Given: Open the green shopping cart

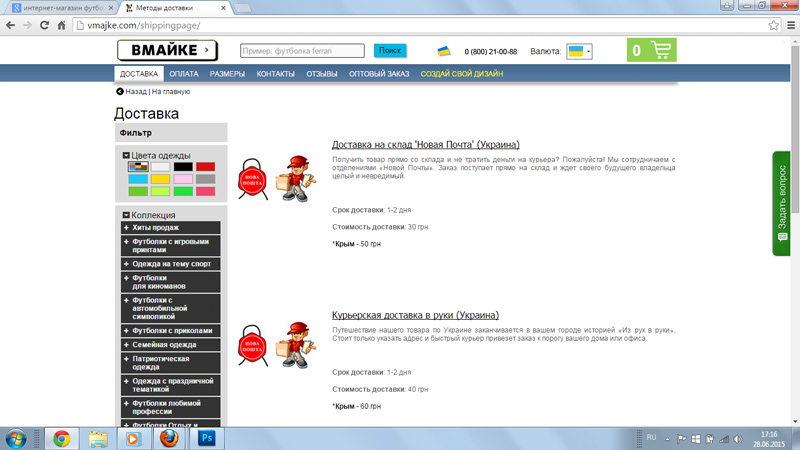Looking at the screenshot, I should (652, 50).
